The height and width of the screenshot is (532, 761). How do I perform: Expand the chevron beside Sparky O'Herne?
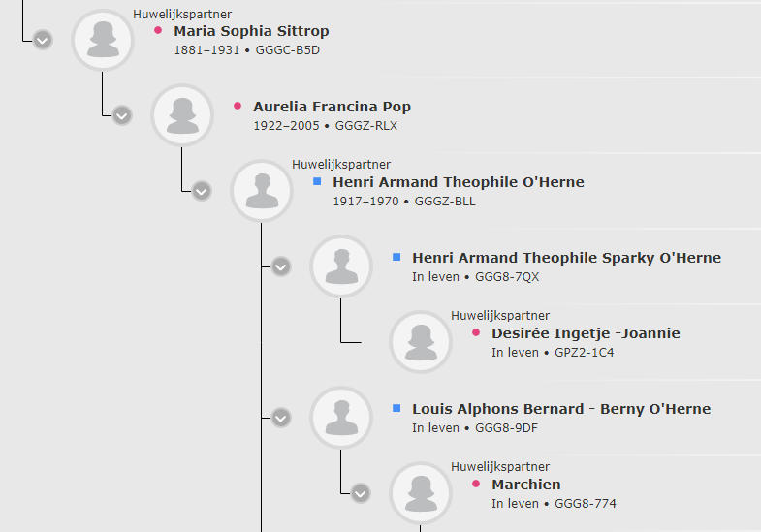[x=281, y=266]
